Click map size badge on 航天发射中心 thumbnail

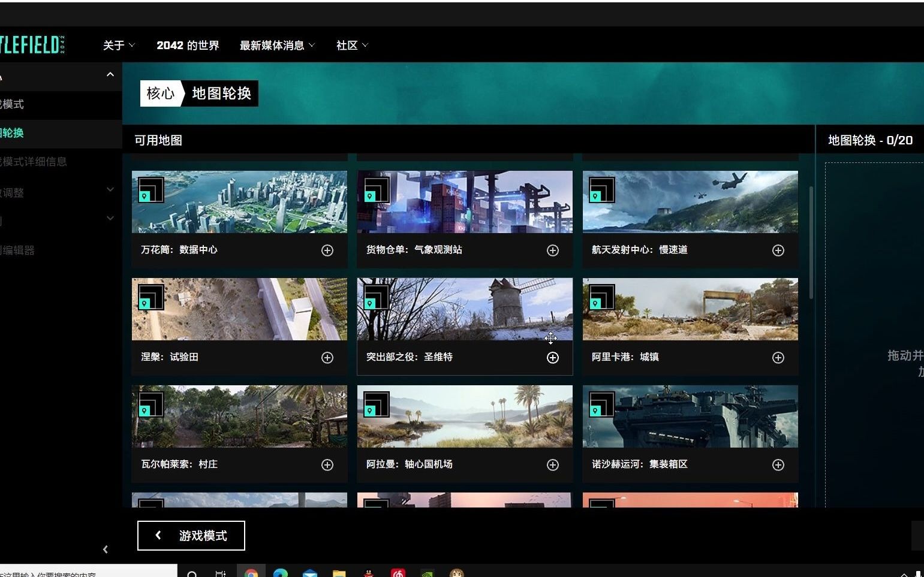click(602, 190)
